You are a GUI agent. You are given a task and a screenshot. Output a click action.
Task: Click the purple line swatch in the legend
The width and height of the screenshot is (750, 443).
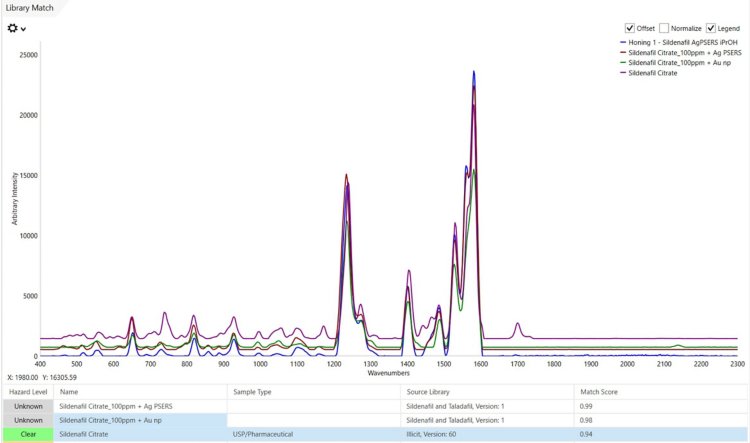pos(623,73)
